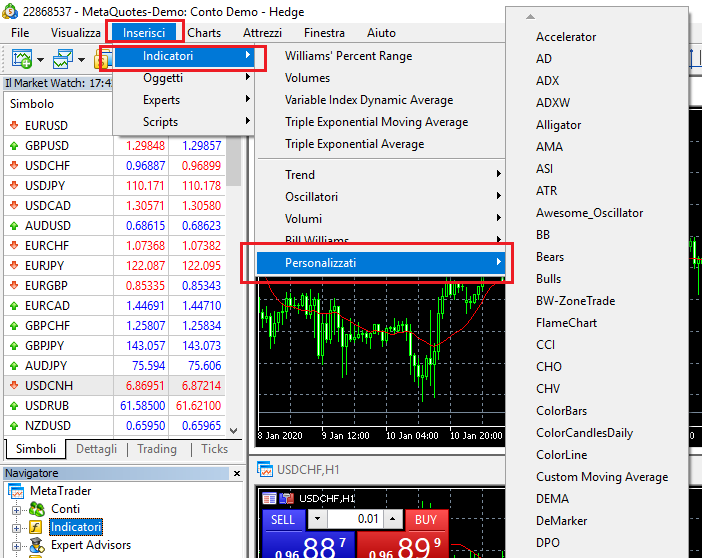
Task: Click the MetaTrader application title icon
Action: point(10,11)
